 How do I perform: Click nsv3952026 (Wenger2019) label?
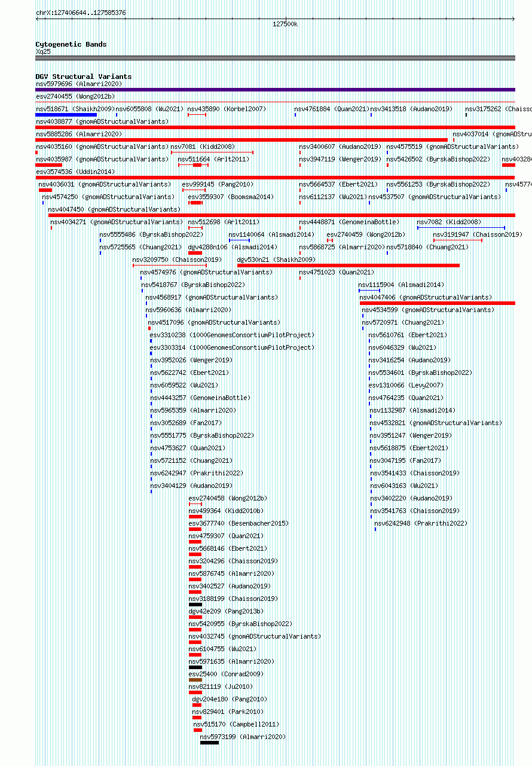191,360
